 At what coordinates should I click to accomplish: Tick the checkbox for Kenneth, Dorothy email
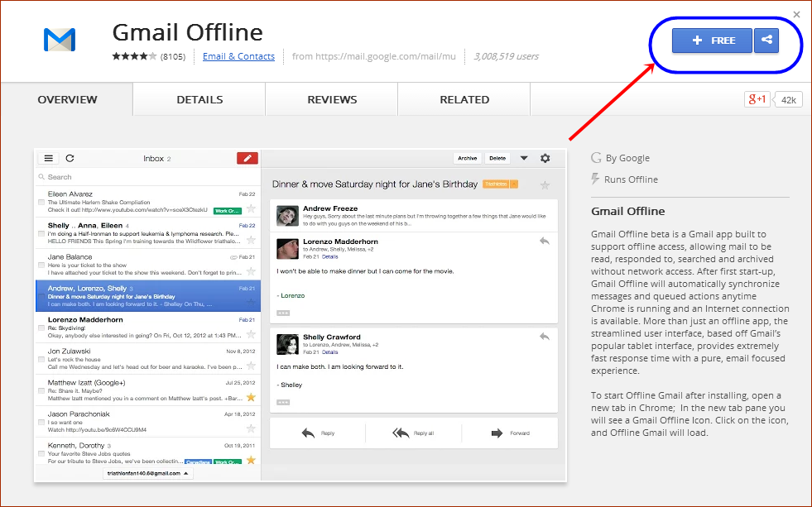click(x=41, y=454)
